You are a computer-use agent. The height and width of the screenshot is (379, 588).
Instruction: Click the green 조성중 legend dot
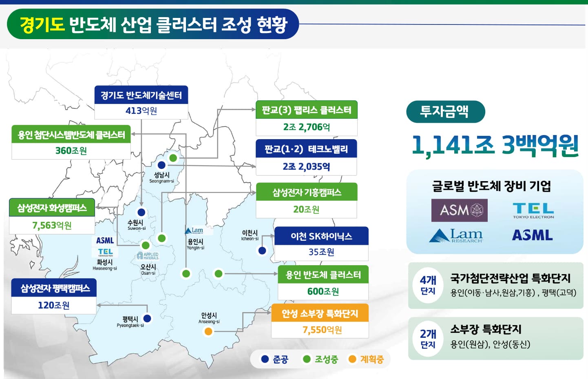[x=307, y=359]
